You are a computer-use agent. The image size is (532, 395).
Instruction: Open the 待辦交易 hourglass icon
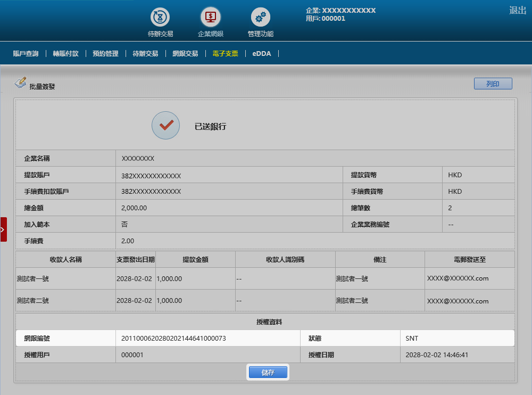(x=160, y=17)
